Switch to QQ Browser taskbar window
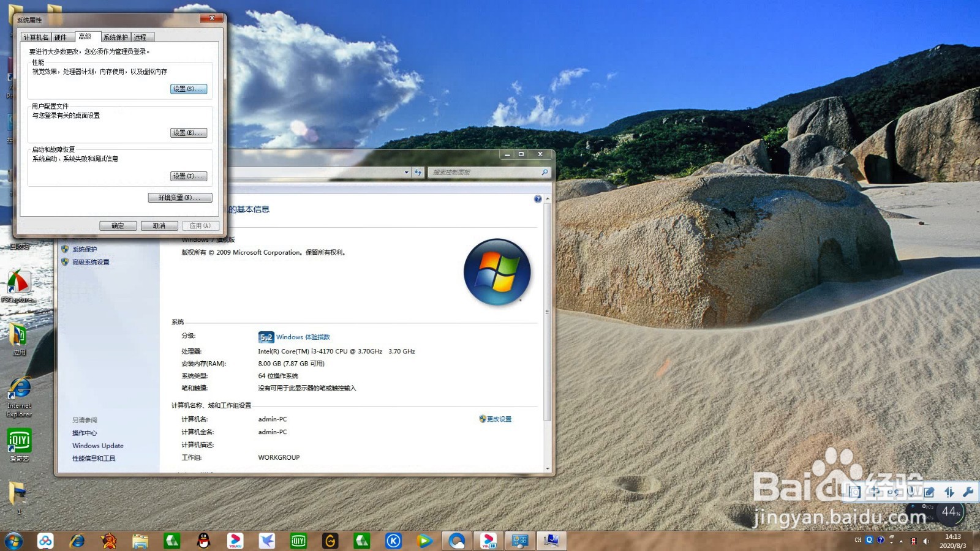Viewport: 980px width, 551px height. pos(457,541)
